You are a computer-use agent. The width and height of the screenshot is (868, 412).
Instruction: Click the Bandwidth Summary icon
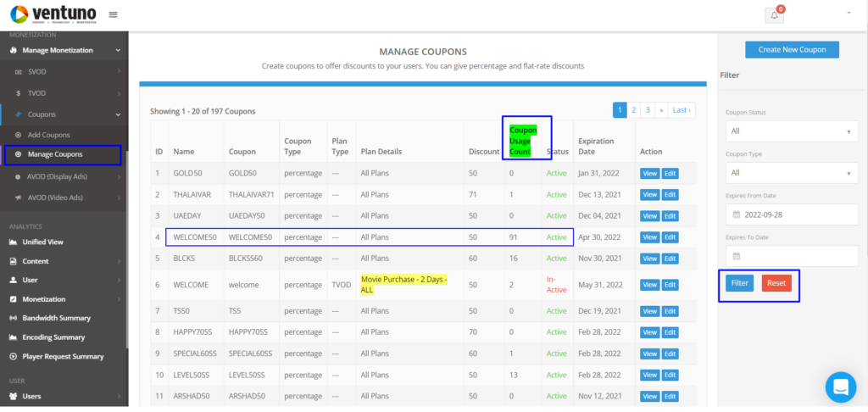tap(13, 319)
